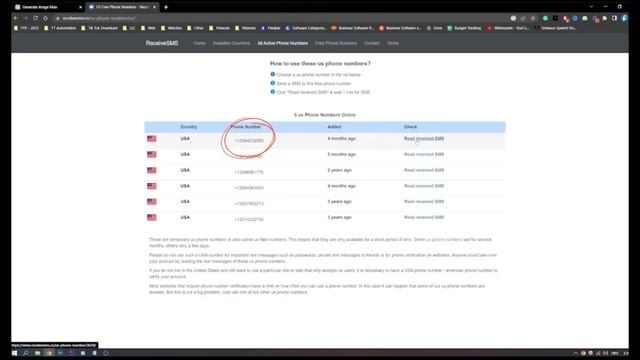Click Read received SMS for 2 years ago row
Image resolution: width=640 pixels, height=360 pixels.
click(424, 170)
